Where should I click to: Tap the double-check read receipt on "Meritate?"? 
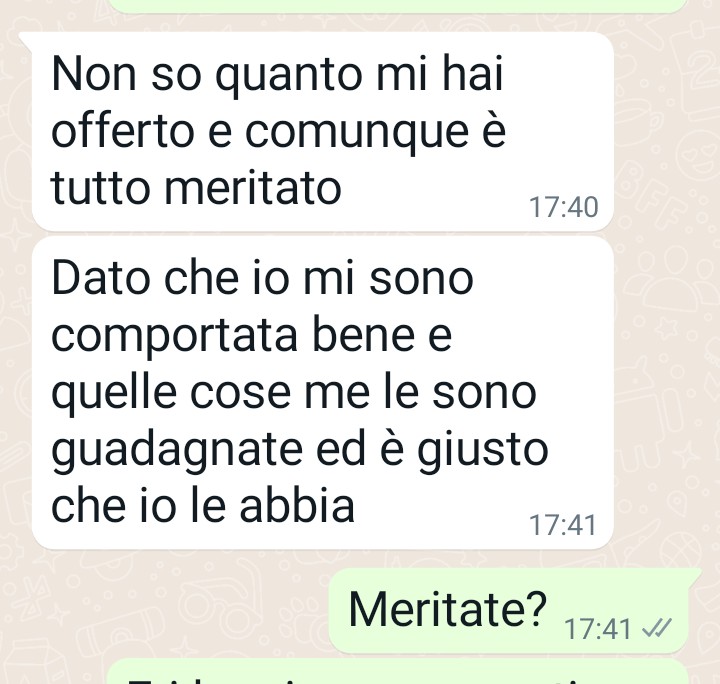[x=657, y=628]
